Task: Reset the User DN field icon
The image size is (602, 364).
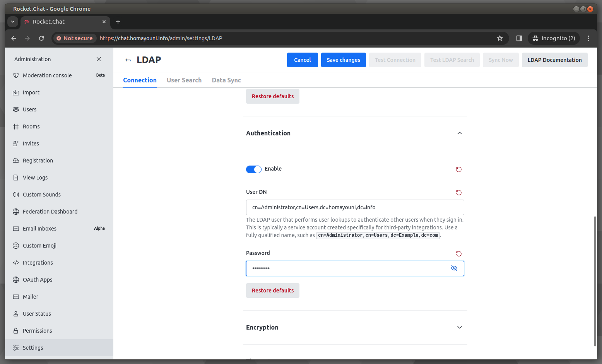Action: point(459,193)
